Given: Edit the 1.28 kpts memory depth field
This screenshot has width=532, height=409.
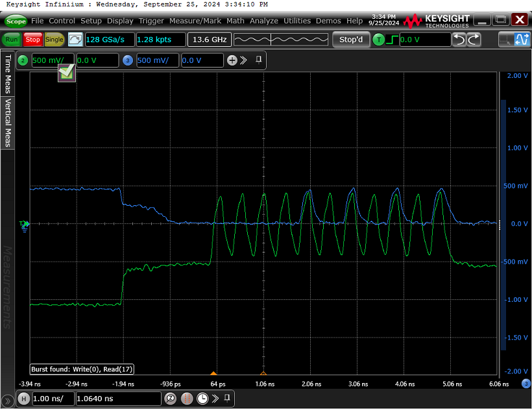Looking at the screenshot, I should (x=161, y=40).
